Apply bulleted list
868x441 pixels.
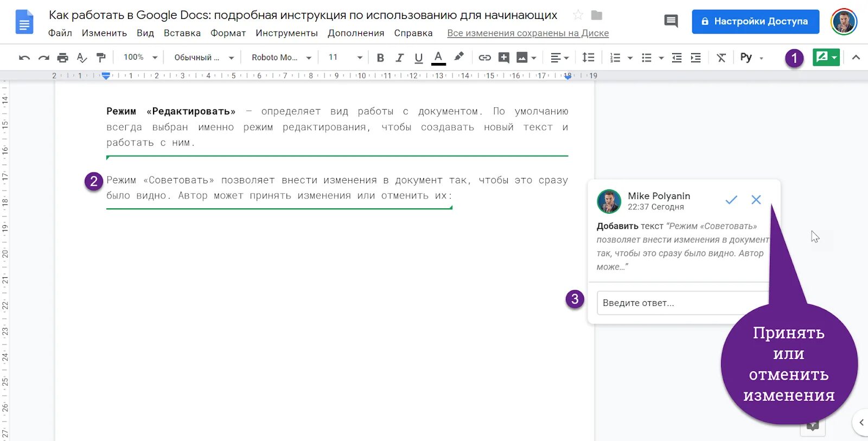(x=647, y=57)
